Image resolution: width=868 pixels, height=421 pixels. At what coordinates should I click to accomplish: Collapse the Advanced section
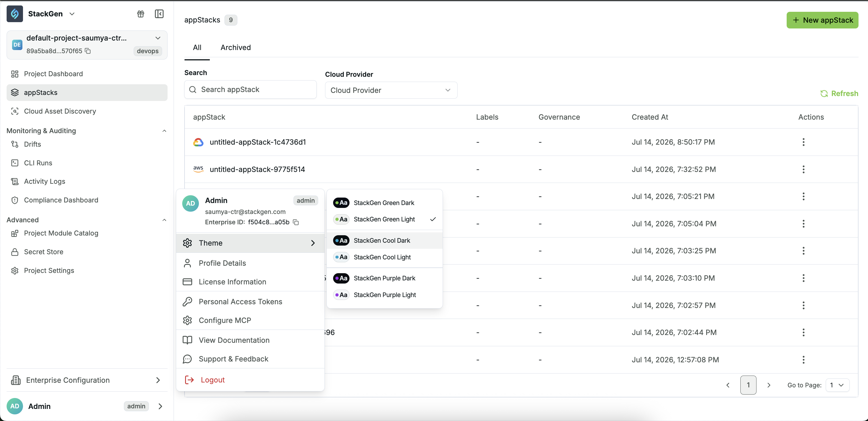coord(164,220)
